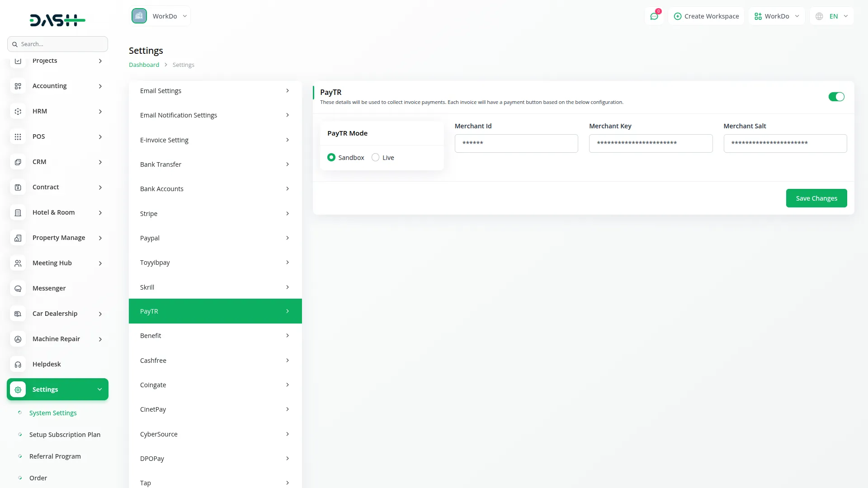Click the Messenger sidebar icon
Viewport: 868px width, 488px height.
(x=18, y=288)
